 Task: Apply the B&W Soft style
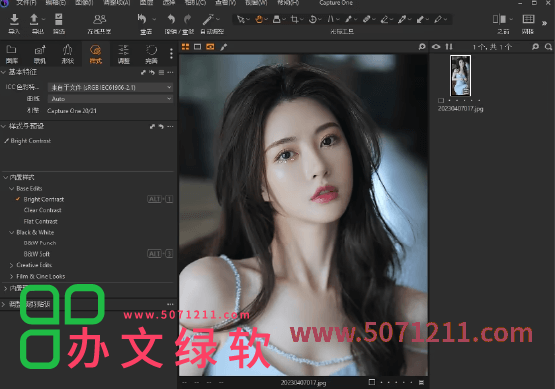[36, 254]
